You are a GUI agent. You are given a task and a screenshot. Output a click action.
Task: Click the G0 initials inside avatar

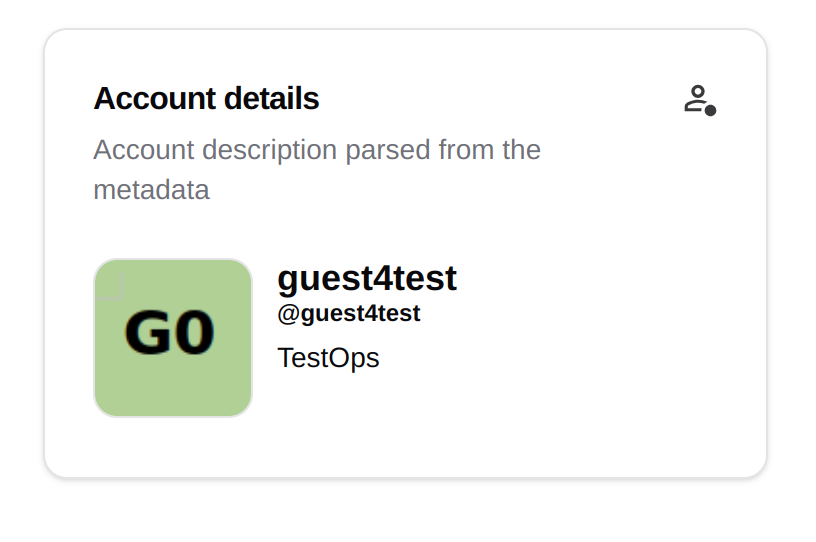(170, 332)
